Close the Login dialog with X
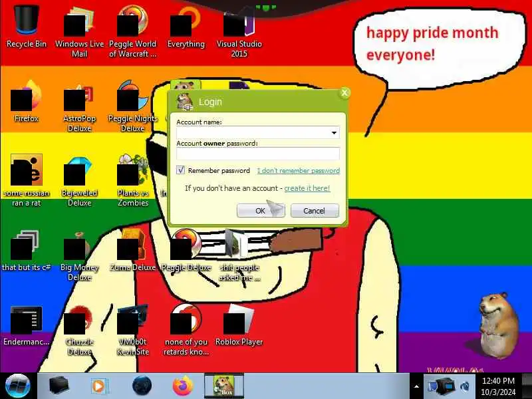 344,92
